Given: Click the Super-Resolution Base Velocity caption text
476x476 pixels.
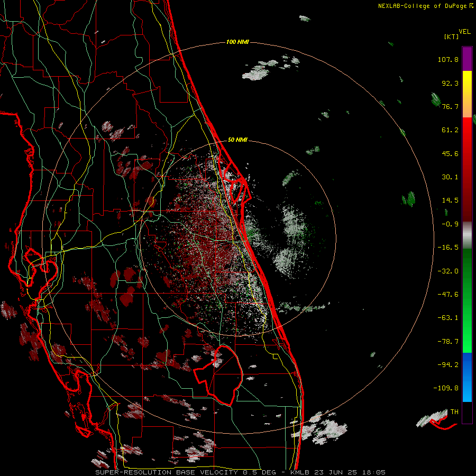Looking at the screenshot, I should pyautogui.click(x=240, y=472).
